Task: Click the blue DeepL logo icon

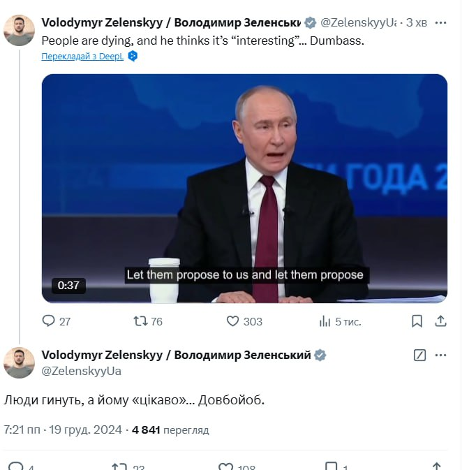Action: coord(133,57)
